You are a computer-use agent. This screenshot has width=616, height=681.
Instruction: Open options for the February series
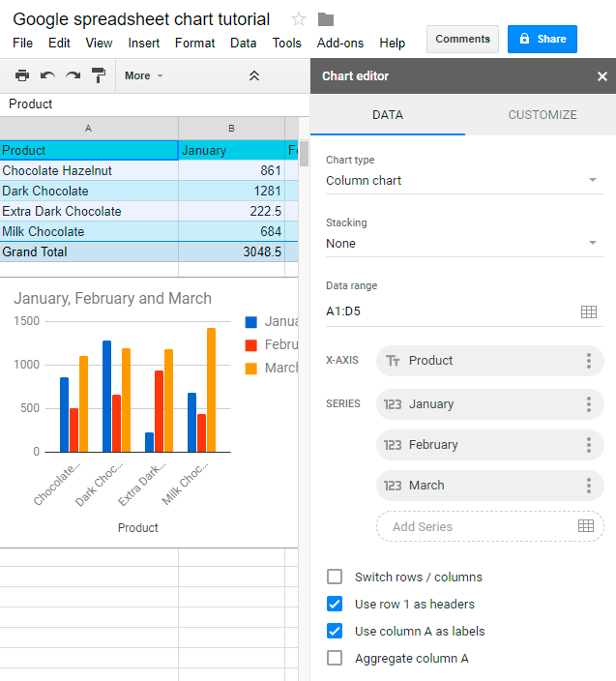point(589,445)
